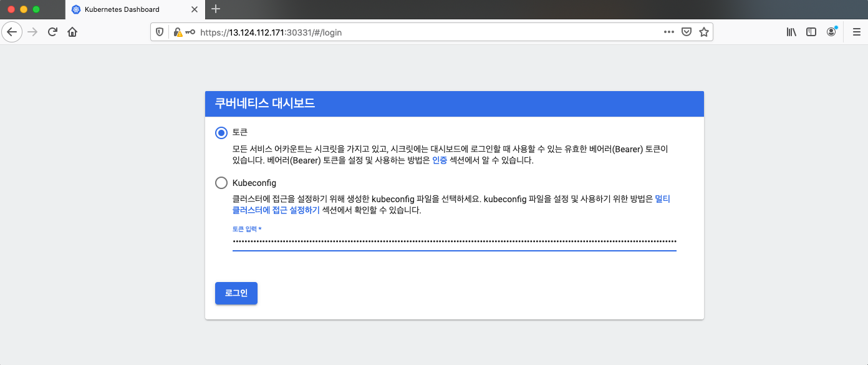
Task: Click Kubernetes logo favicon on tab
Action: [x=76, y=9]
